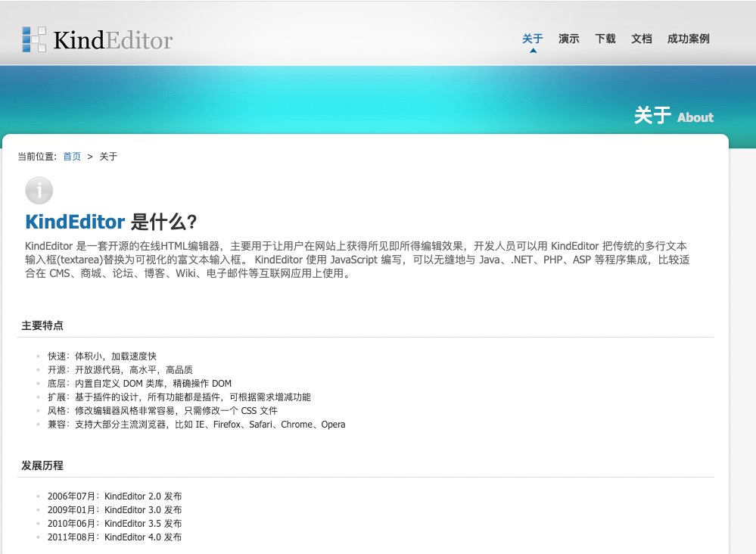Open the 关于 navigation menu item

[532, 39]
